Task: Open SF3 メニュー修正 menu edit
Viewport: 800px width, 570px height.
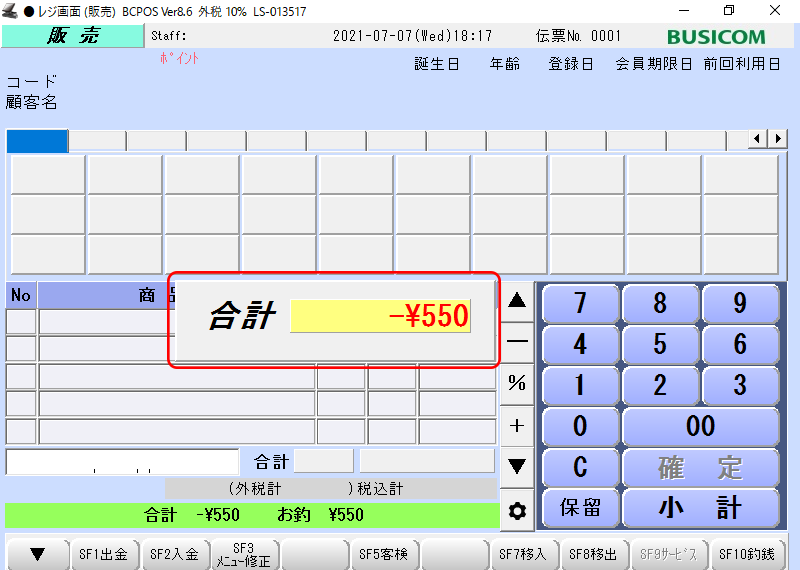Action: click(244, 554)
